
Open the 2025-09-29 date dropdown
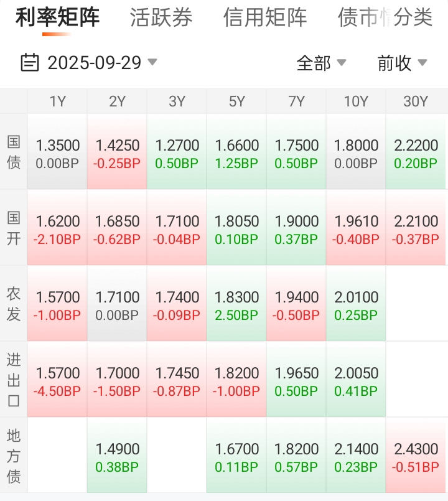point(100,63)
